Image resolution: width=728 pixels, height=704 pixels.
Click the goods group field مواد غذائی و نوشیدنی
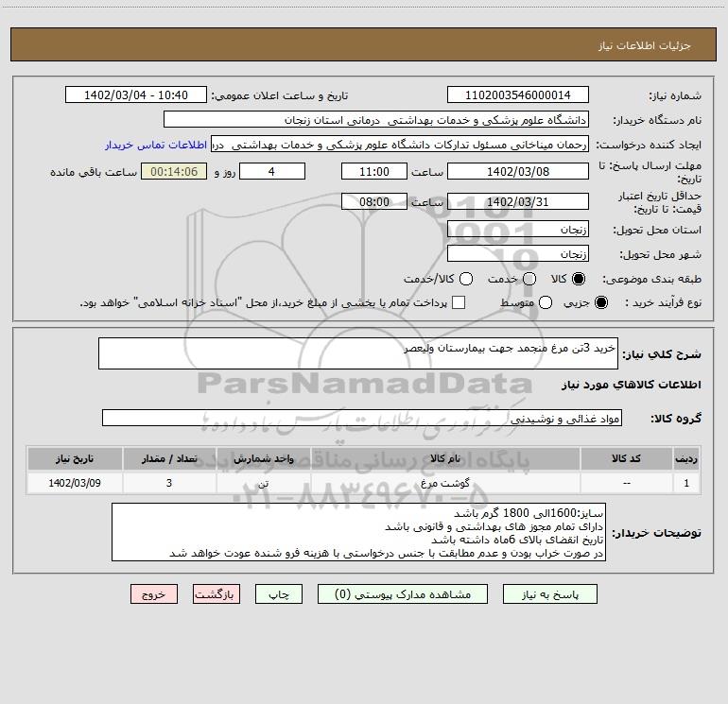click(362, 418)
